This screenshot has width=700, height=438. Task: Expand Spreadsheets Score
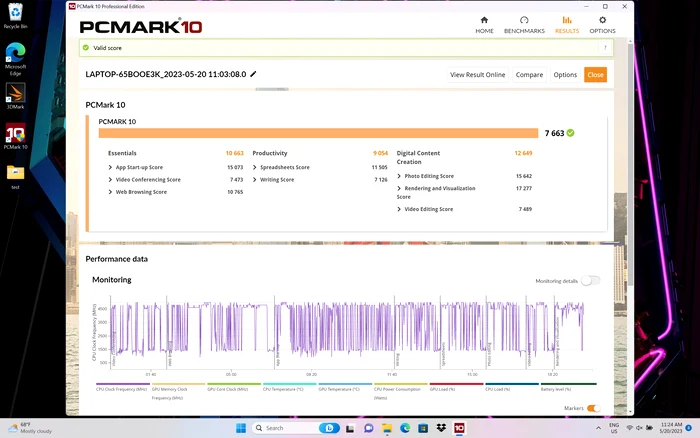[254, 167]
